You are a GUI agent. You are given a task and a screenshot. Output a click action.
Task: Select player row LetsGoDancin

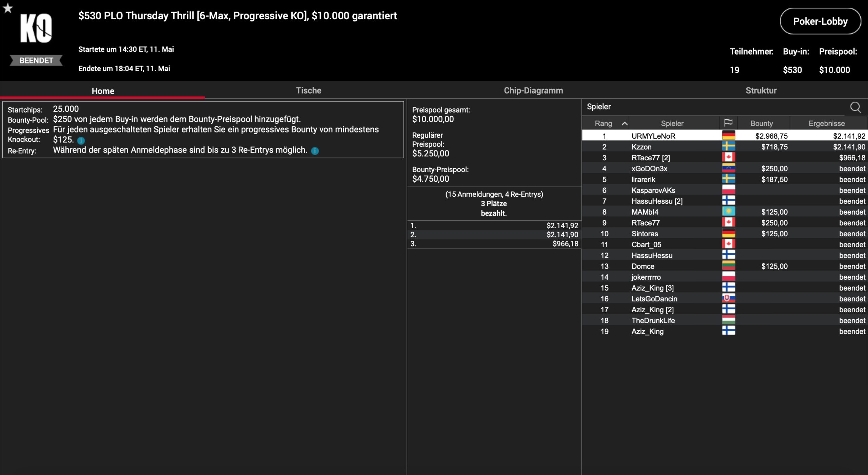[x=654, y=299]
